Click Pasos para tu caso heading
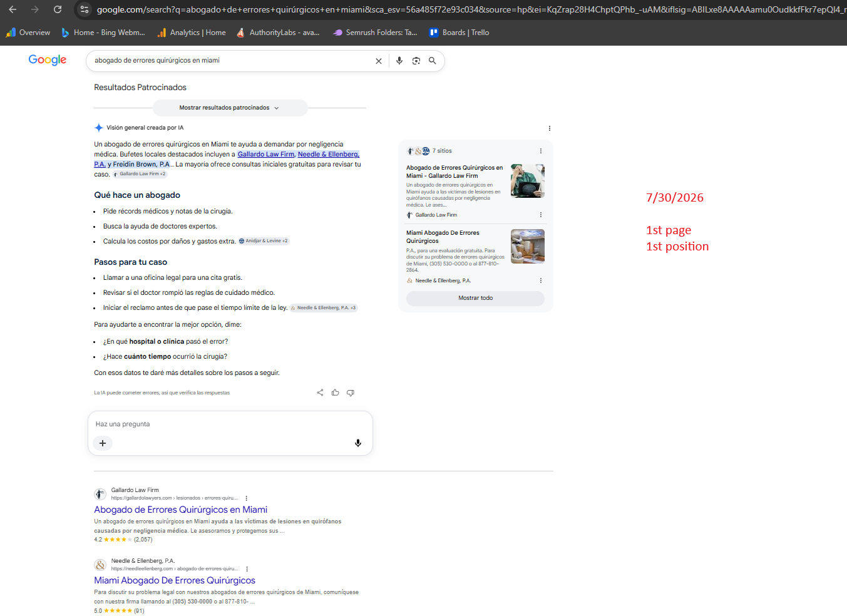This screenshot has height=616, width=847. 131,262
